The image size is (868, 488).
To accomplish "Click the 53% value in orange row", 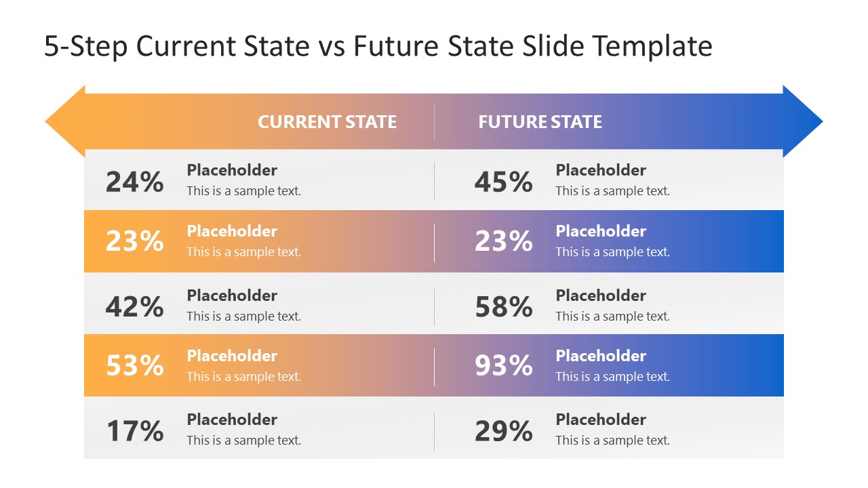I will click(134, 366).
